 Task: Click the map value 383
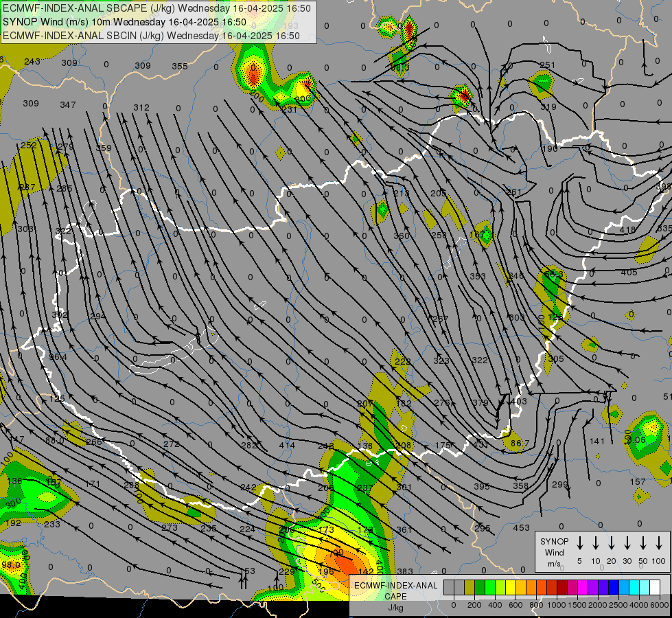(x=404, y=571)
